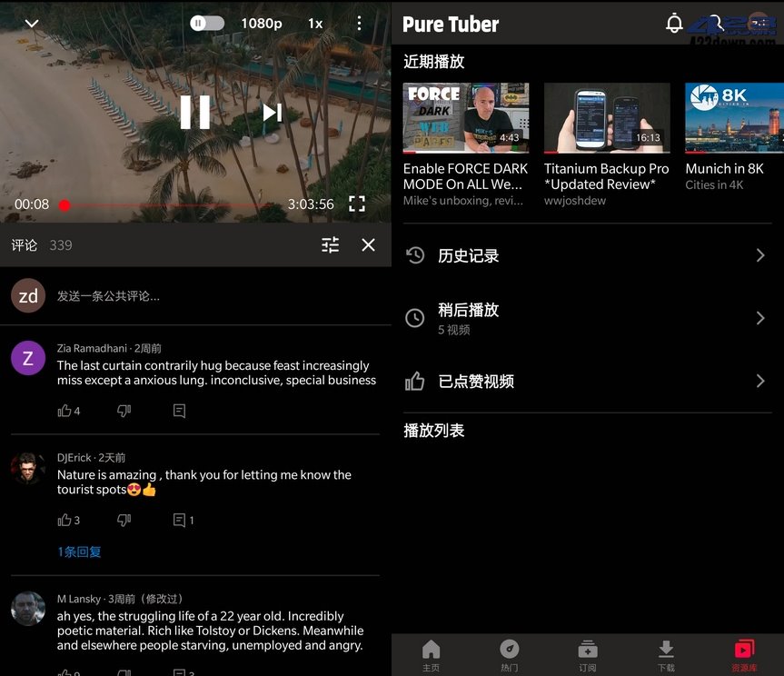This screenshot has height=676, width=784.
Task: Enter fullscreen with the player fullscreen icon
Action: [x=356, y=204]
